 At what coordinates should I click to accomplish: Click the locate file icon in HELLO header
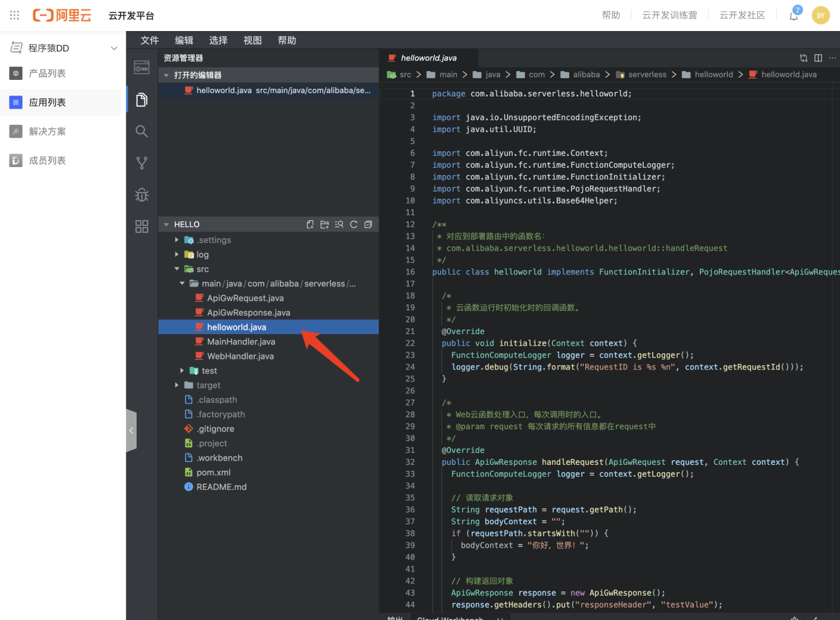[339, 224]
